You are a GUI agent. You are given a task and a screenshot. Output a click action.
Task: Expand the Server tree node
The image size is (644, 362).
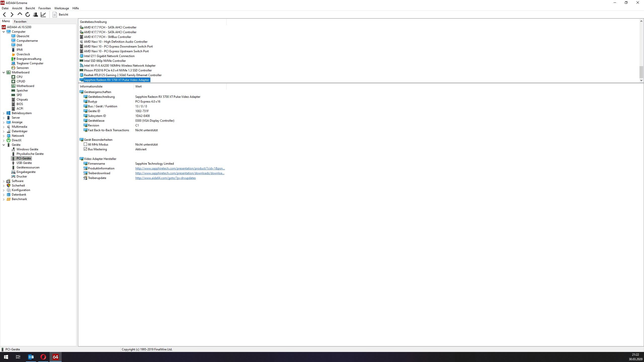4,118
